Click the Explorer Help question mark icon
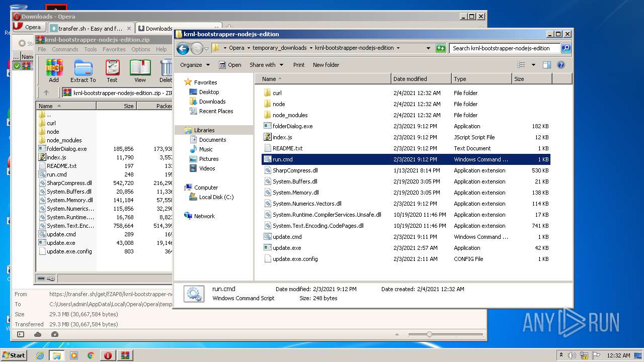This screenshot has height=362, width=644. (561, 65)
